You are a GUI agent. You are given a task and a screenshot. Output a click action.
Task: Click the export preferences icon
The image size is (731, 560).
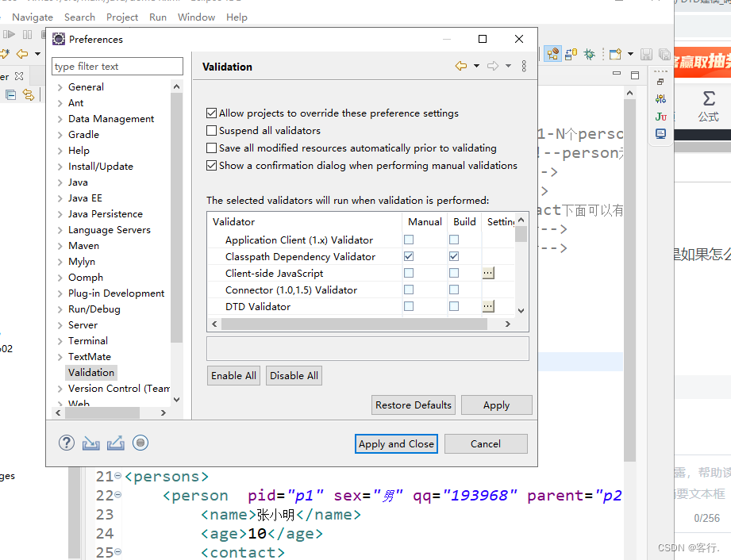115,443
